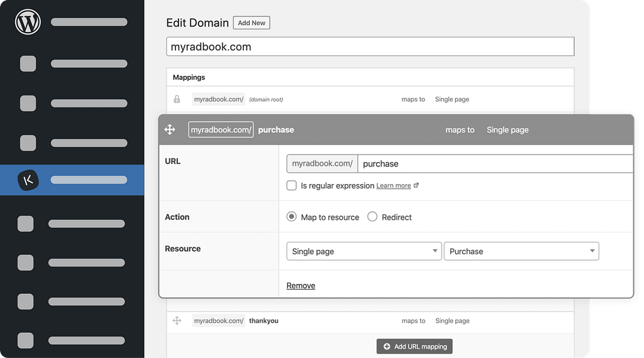Click the plus icon in Add URL mapping

coord(387,347)
